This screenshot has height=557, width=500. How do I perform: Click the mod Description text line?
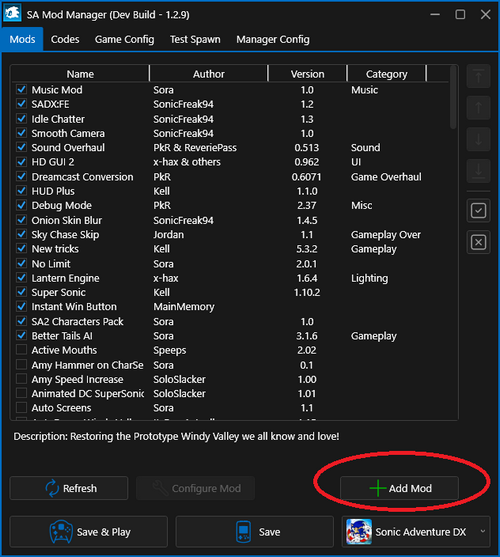[176, 436]
